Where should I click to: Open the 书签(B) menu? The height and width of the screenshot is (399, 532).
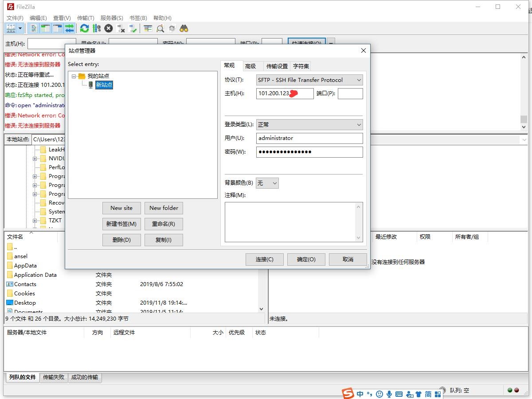[x=138, y=18]
